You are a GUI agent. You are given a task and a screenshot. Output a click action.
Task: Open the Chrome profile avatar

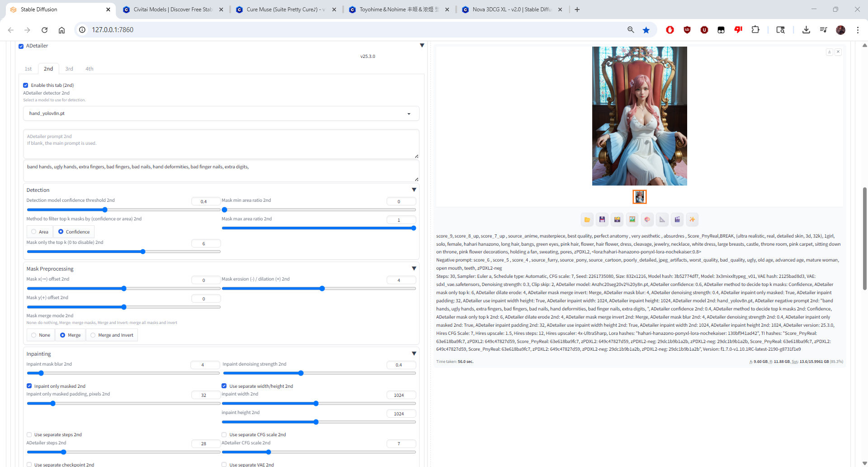(x=841, y=30)
